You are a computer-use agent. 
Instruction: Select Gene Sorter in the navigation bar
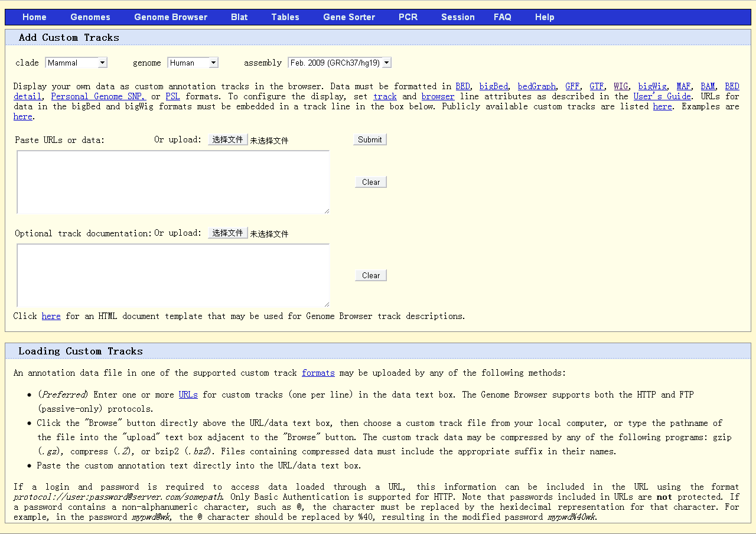(349, 17)
